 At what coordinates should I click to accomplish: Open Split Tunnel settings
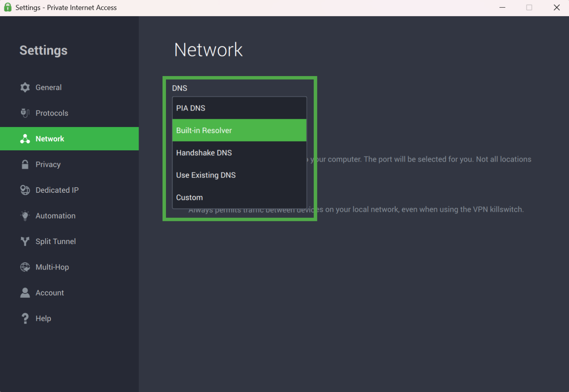click(x=69, y=241)
